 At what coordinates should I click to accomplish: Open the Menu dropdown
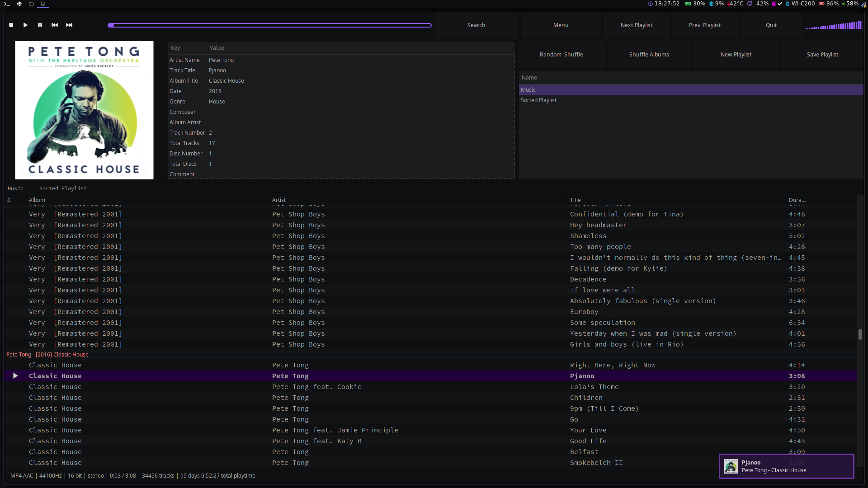561,25
